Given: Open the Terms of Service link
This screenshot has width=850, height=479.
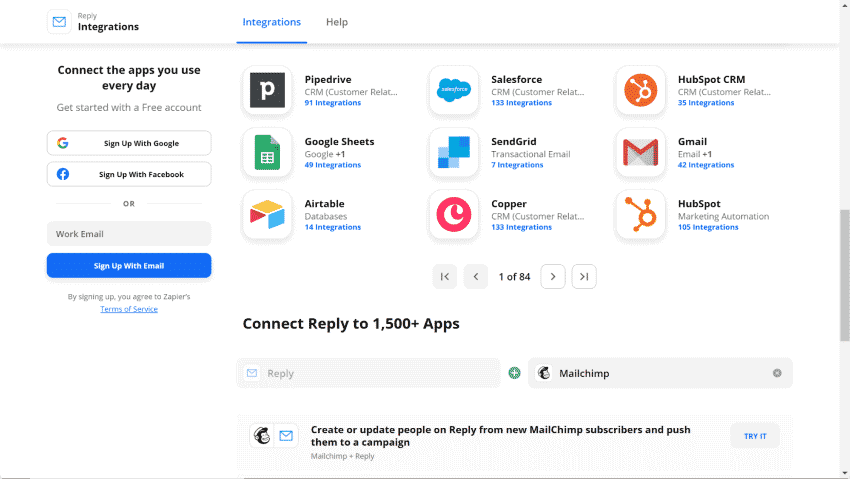Looking at the screenshot, I should 129,309.
